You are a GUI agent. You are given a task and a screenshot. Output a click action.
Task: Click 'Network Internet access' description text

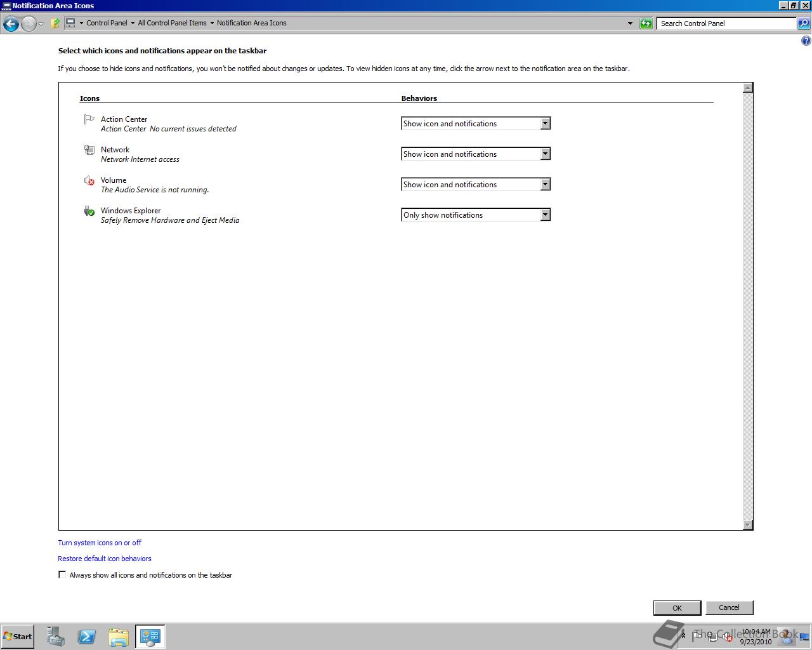[x=140, y=159]
